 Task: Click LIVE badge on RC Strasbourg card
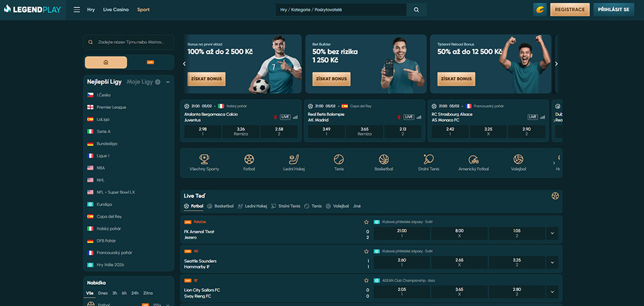[x=533, y=117]
